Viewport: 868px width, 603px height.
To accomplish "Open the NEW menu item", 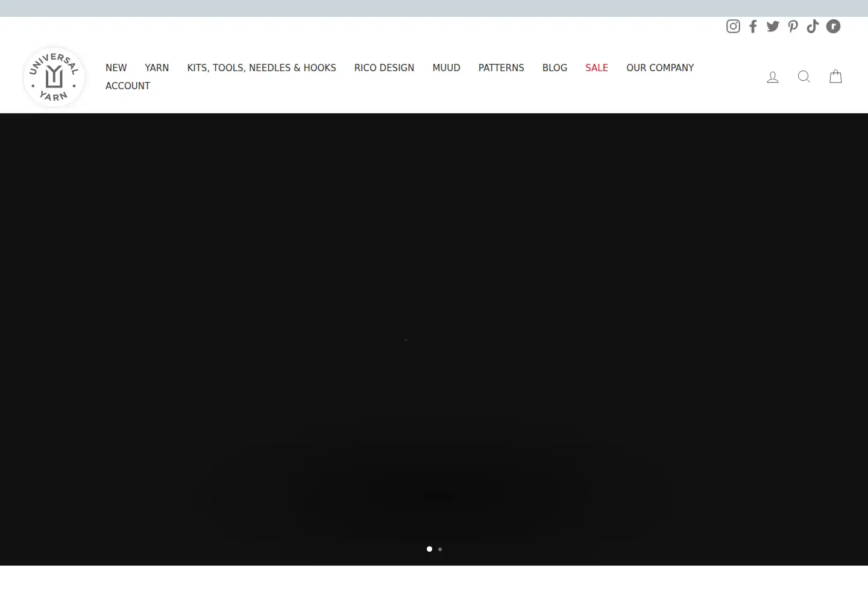I will point(116,68).
